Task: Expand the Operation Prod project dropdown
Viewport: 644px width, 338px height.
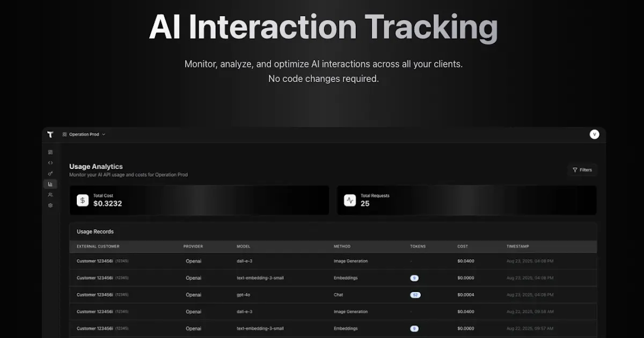Action: (84, 135)
